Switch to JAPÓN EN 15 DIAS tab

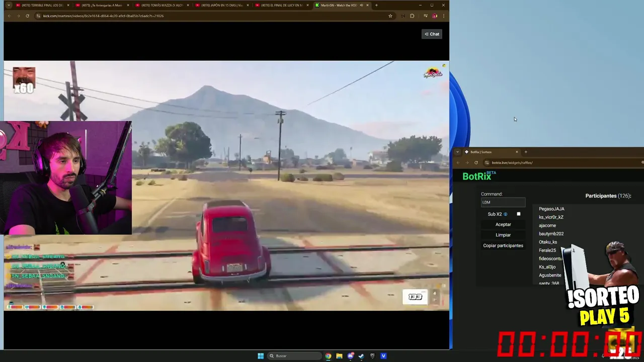pyautogui.click(x=222, y=5)
